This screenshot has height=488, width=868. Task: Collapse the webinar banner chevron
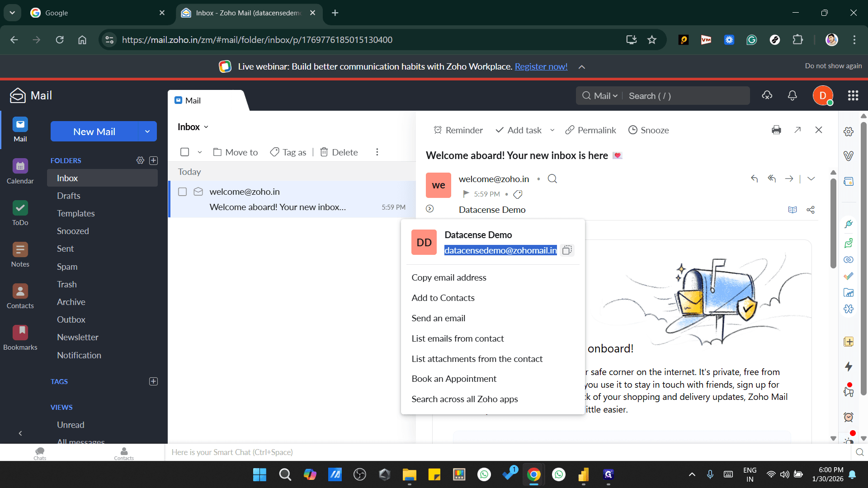click(x=582, y=67)
